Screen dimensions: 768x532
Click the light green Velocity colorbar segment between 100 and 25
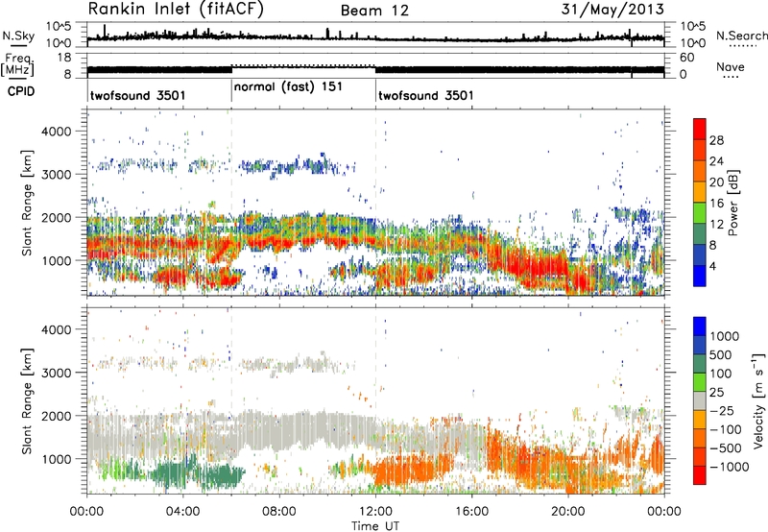[700, 382]
